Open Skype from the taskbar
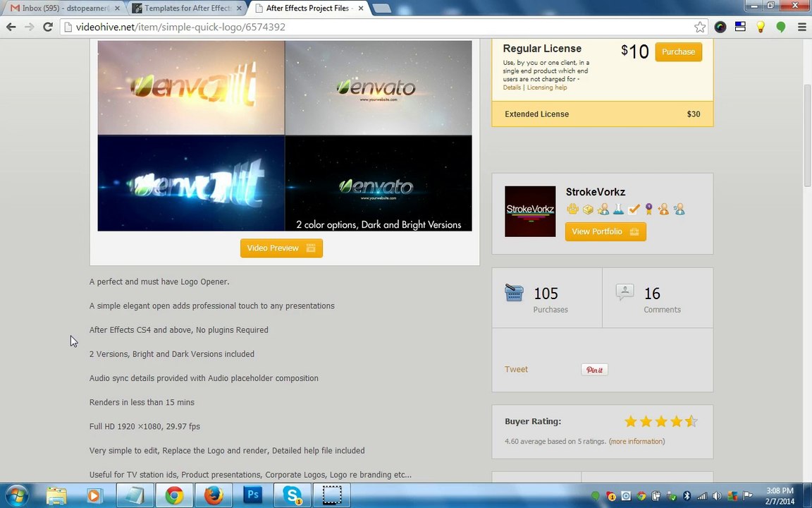The height and width of the screenshot is (508, 812). (x=292, y=495)
